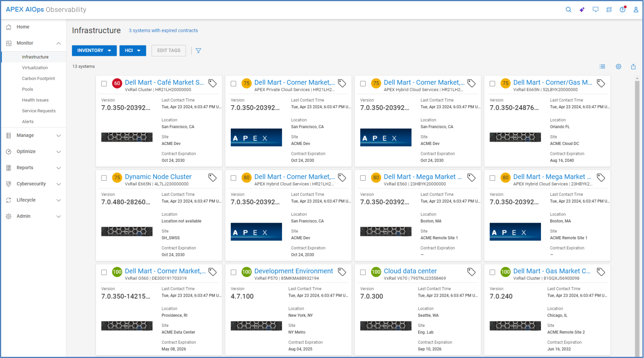
Task: Click tag icon on Cloud data center card
Action: [x=472, y=272]
